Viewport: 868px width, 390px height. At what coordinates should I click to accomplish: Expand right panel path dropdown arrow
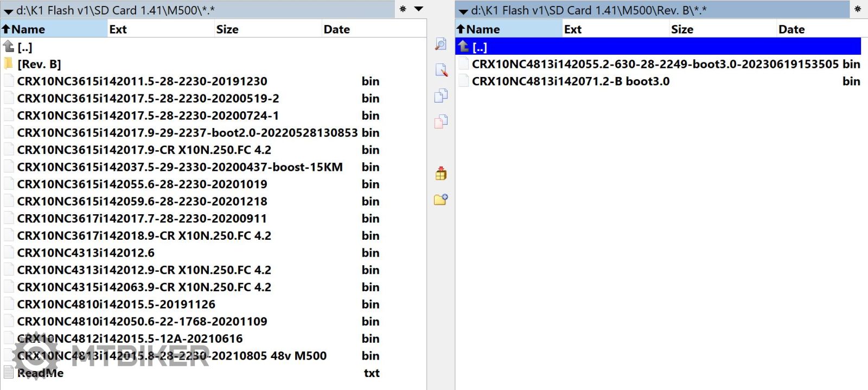point(463,11)
